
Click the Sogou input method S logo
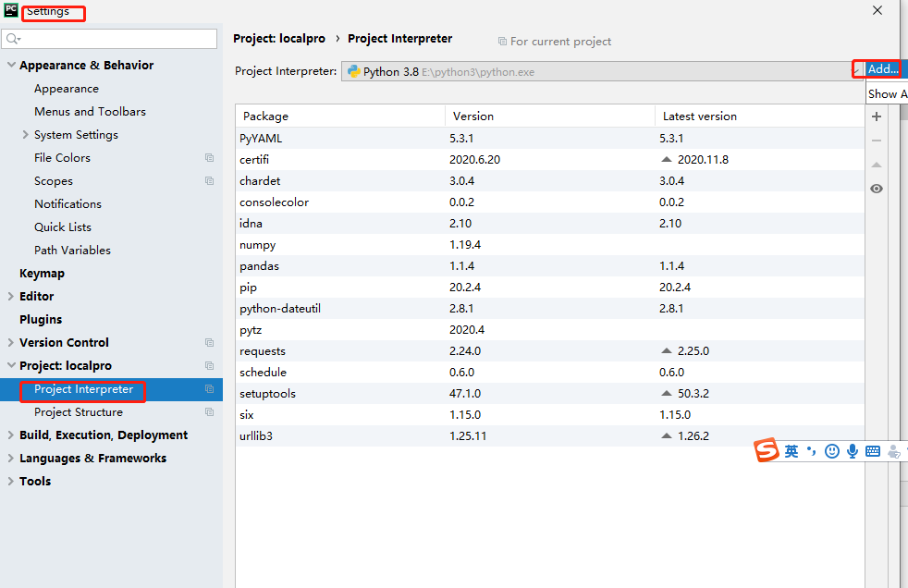(767, 450)
